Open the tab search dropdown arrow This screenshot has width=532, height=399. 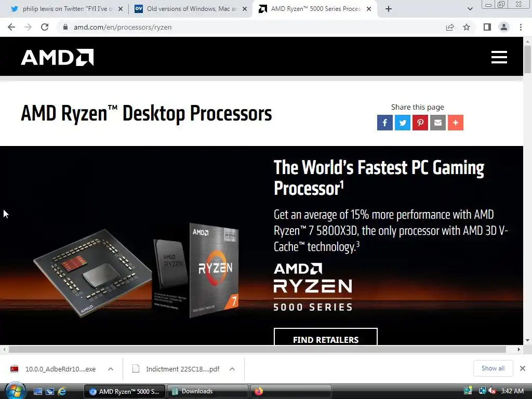470,9
